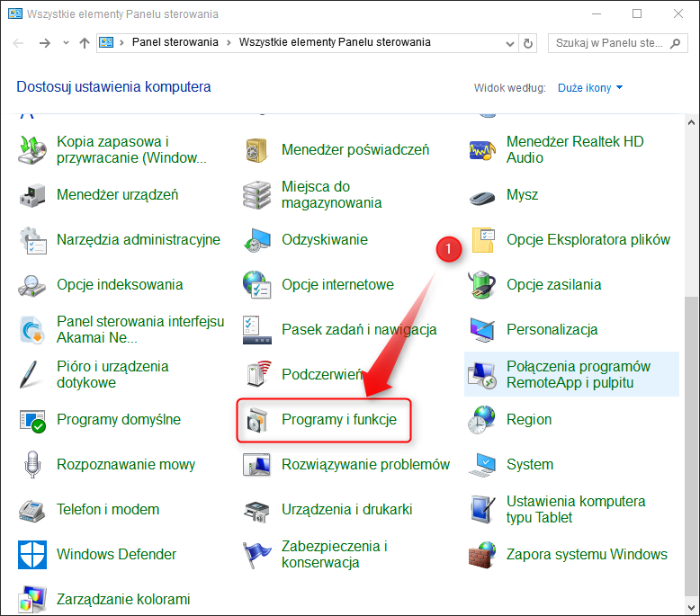Viewport: 700px width, 616px height.
Task: Open the Windows Defender shield icon
Action: tap(32, 555)
